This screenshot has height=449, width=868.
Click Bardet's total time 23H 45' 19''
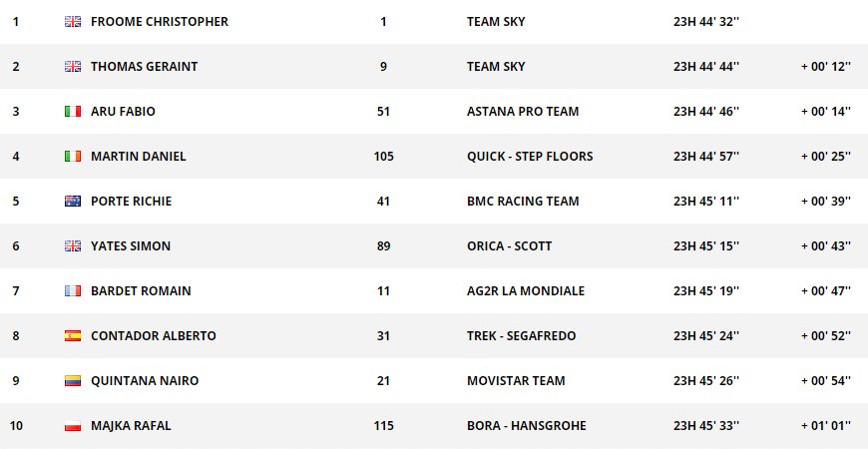pos(706,291)
